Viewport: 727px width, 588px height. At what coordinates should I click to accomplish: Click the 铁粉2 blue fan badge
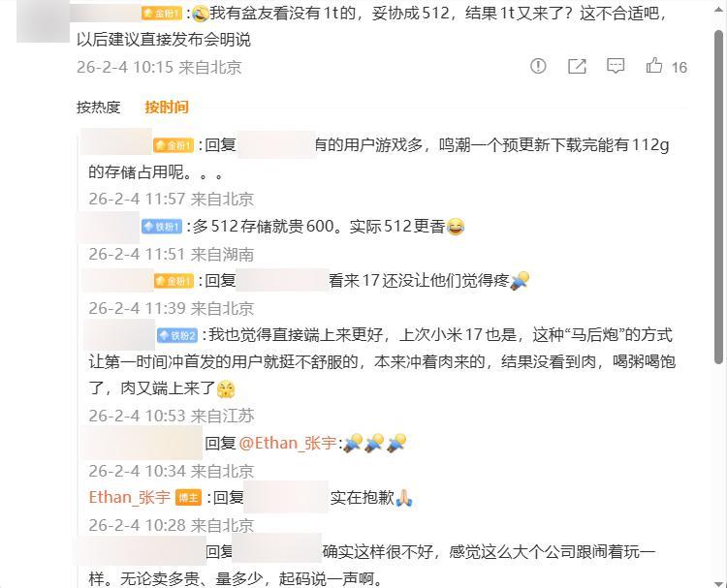[177, 335]
